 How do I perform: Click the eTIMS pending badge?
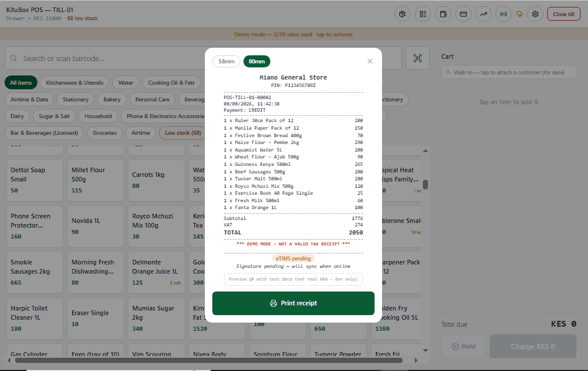(293, 258)
